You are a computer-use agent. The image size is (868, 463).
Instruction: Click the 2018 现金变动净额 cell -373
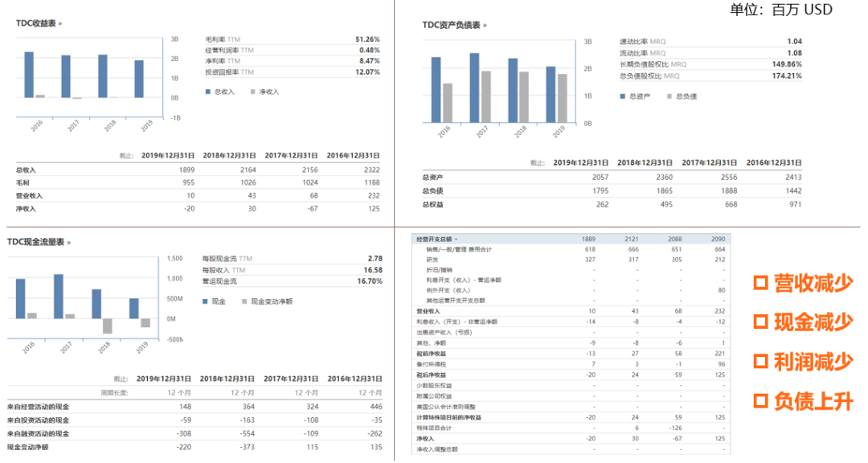tap(248, 447)
